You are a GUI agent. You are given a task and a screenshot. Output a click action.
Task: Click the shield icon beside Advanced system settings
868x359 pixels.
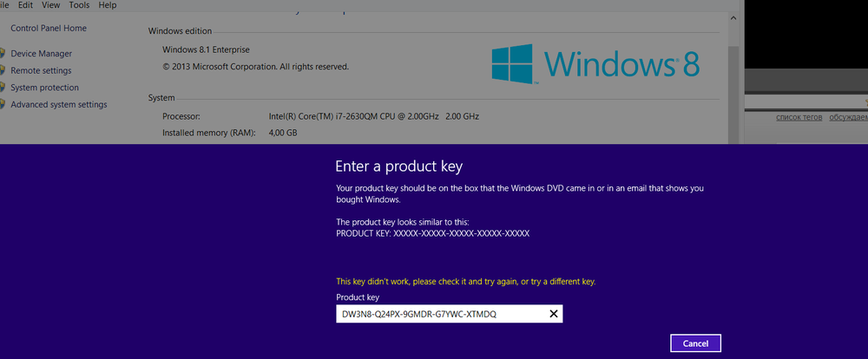tap(3, 105)
